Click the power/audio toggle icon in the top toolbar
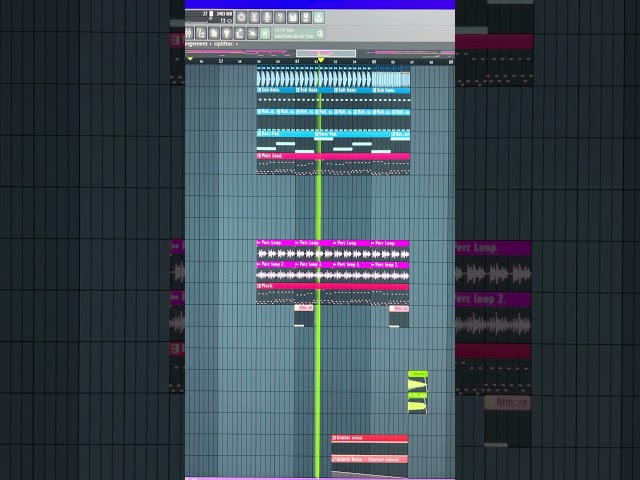Viewport: 640px width, 480px height. pyautogui.click(x=241, y=17)
